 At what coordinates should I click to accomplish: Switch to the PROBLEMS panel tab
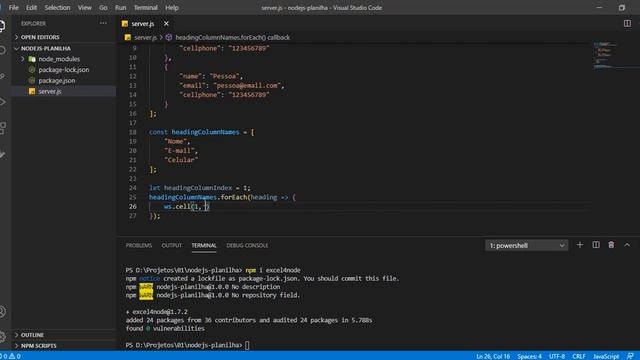[x=139, y=245]
